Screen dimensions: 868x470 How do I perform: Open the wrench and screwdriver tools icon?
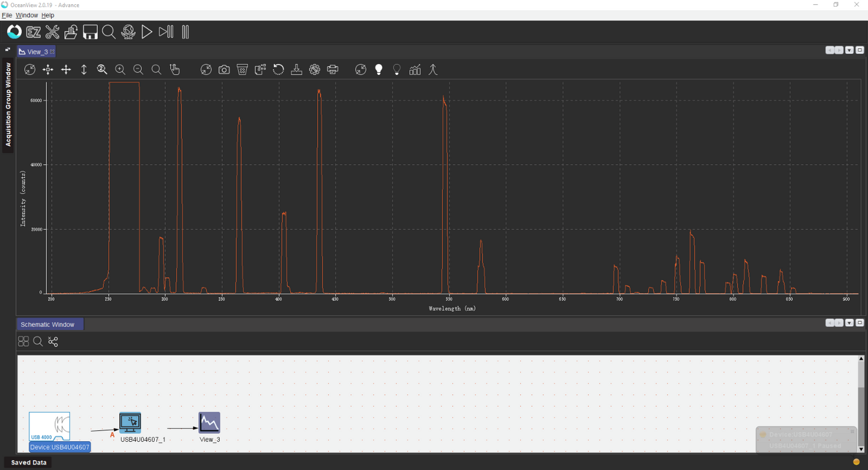[x=53, y=32]
